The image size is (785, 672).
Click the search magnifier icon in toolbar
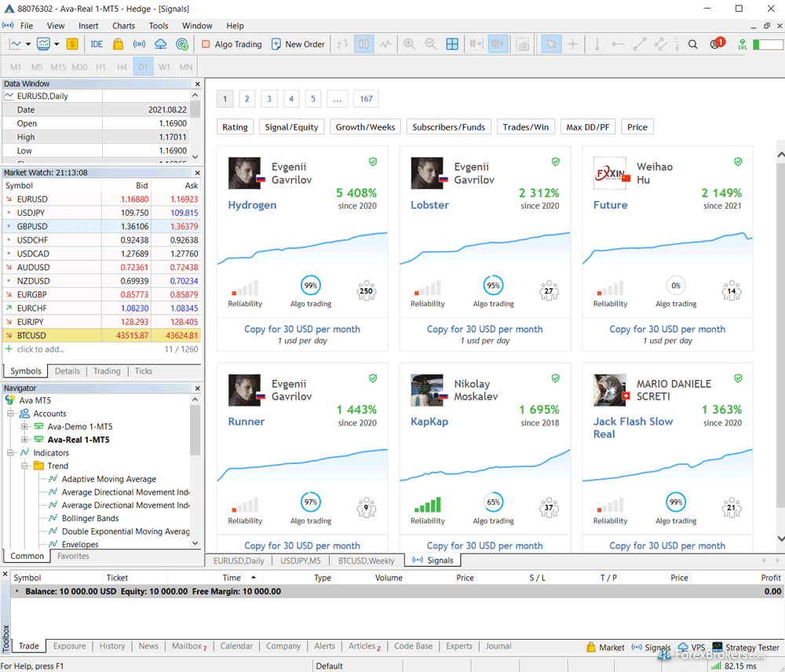[693, 44]
